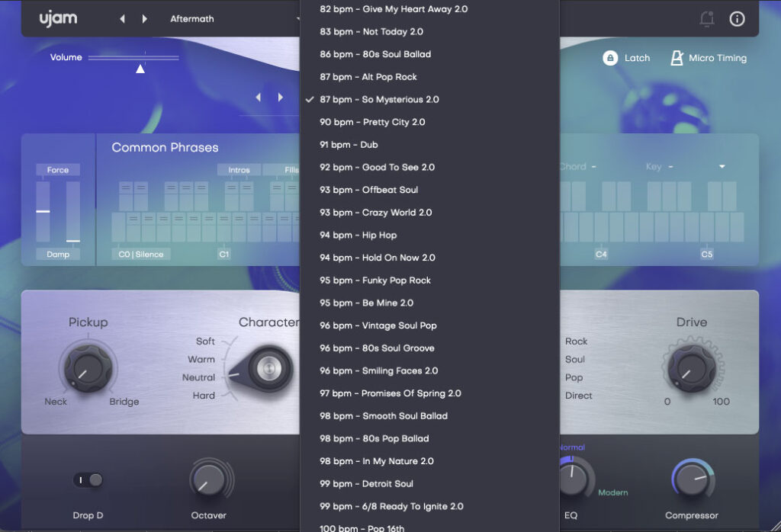Choose 96 bpm - 80s Soul Groove
Screen dimensions: 781x532
[x=429, y=348]
